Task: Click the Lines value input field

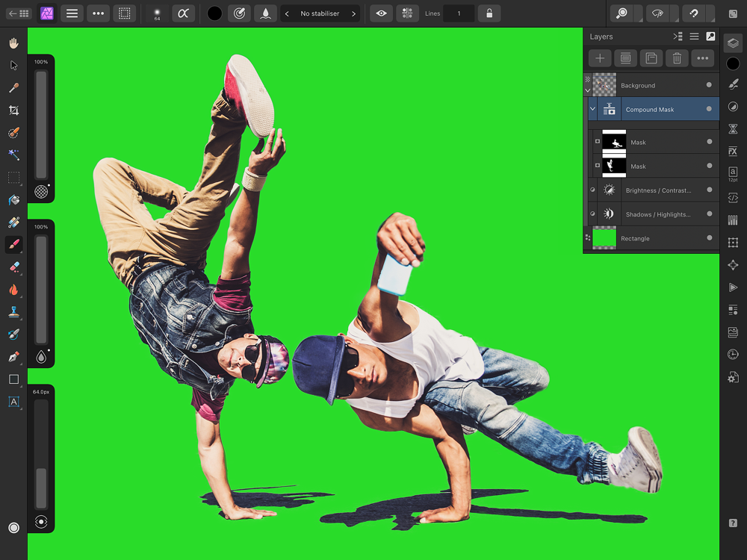Action: [459, 13]
